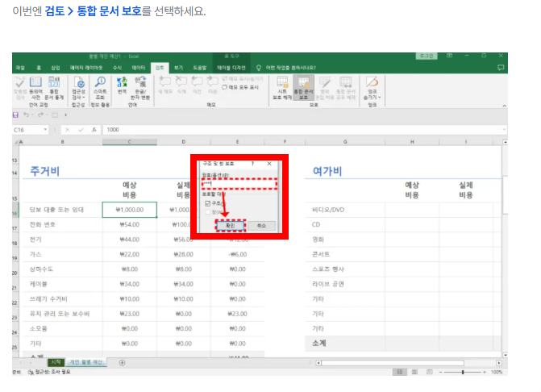The image size is (541, 392).
Task: Click the 주거비 section heading
Action: coord(45,171)
